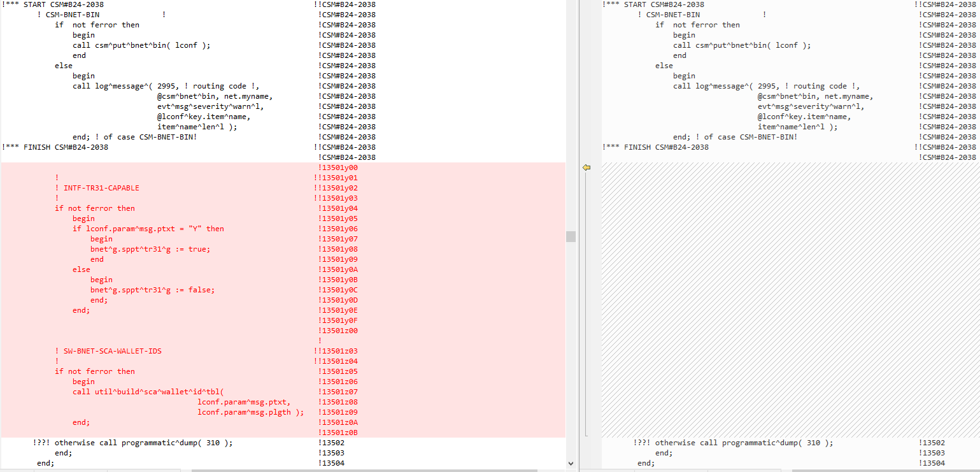Select line tag '!13501z00'
Screen dimensions: 980x472
[337, 331]
